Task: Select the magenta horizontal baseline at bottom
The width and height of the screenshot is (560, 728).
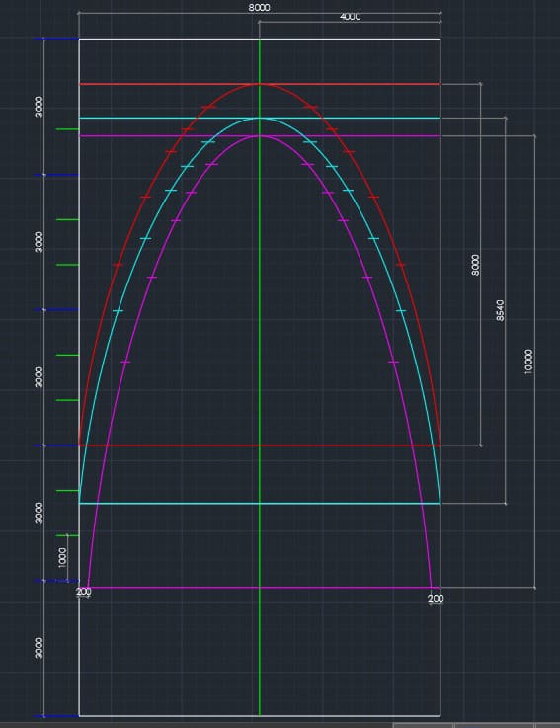Action: coord(260,588)
